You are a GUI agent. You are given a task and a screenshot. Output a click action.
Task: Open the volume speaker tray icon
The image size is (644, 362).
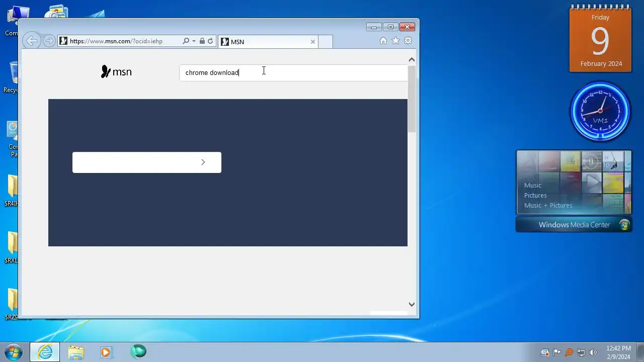[x=593, y=352]
